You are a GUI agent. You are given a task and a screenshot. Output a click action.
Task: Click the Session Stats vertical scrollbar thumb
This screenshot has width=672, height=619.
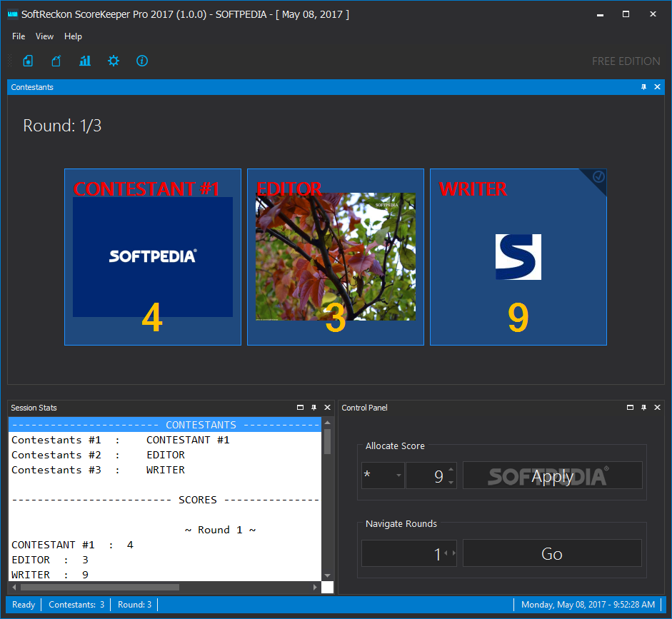327,441
